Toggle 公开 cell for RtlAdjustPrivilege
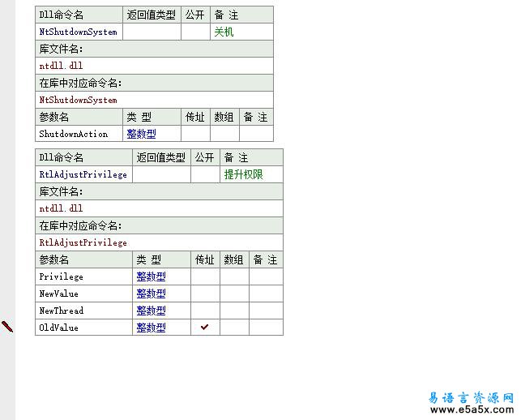 point(205,174)
